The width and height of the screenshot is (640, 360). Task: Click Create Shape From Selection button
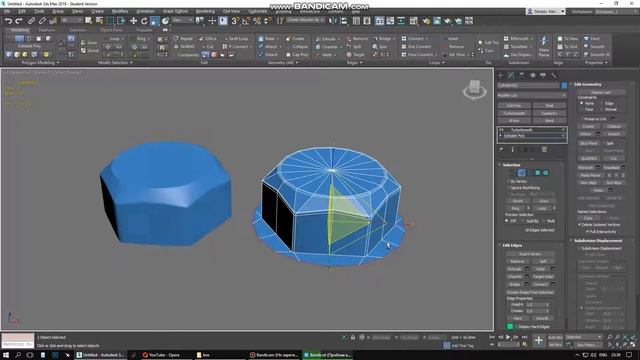tap(530, 292)
